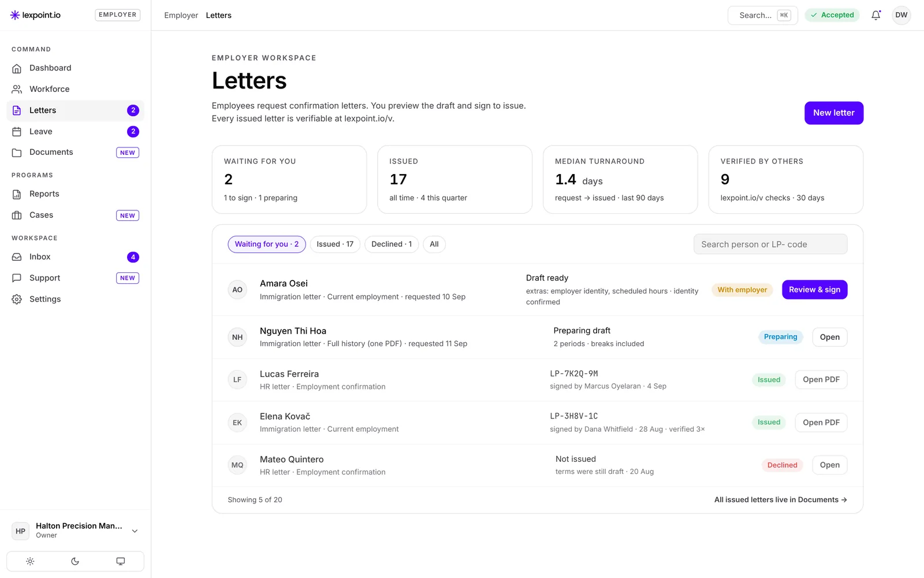Click the 'With employer' status tag
Image resolution: width=924 pixels, height=578 pixels.
[742, 290]
